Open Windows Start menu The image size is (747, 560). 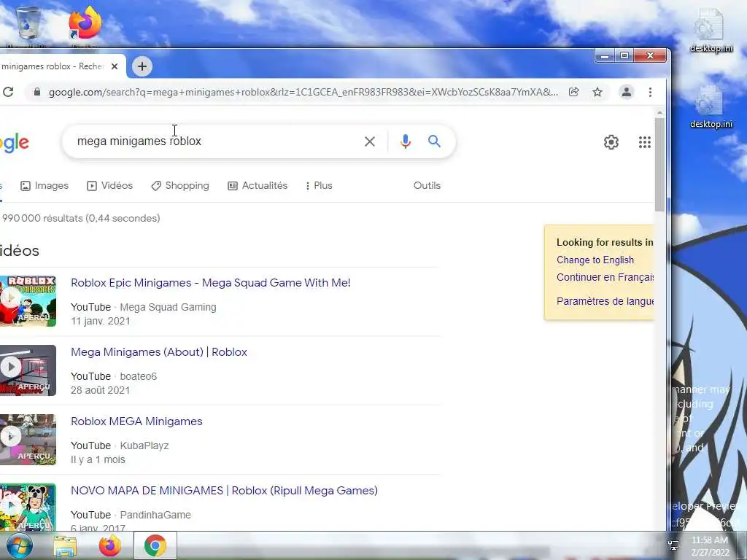pos(19,545)
